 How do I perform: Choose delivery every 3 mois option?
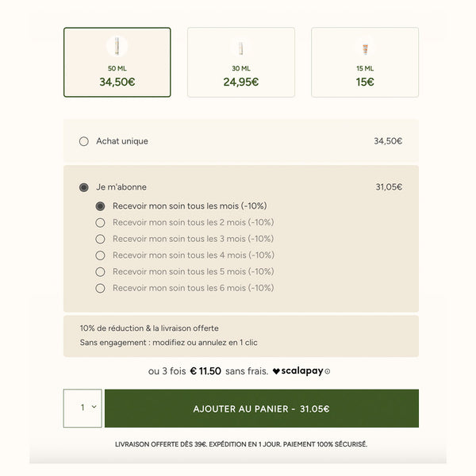click(x=100, y=239)
